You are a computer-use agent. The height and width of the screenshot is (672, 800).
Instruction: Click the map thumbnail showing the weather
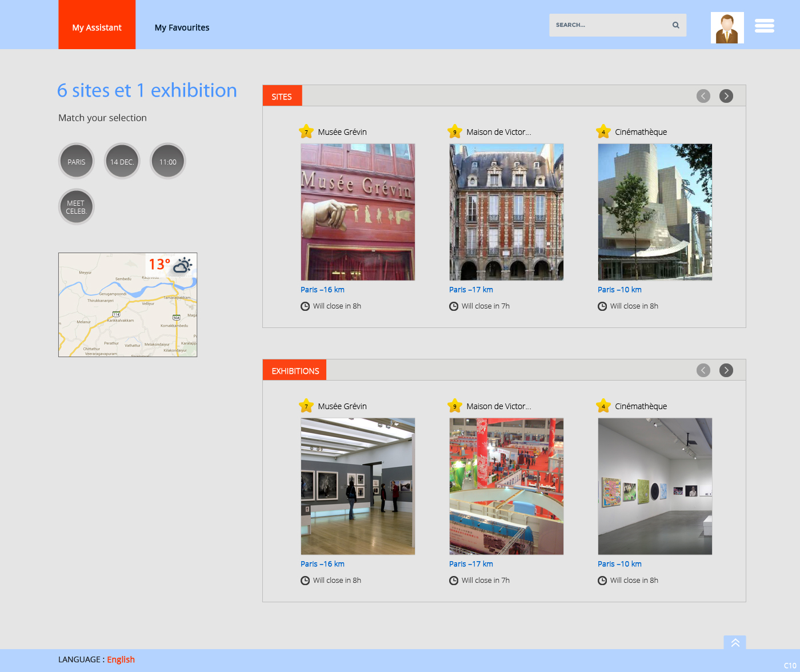pos(127,305)
